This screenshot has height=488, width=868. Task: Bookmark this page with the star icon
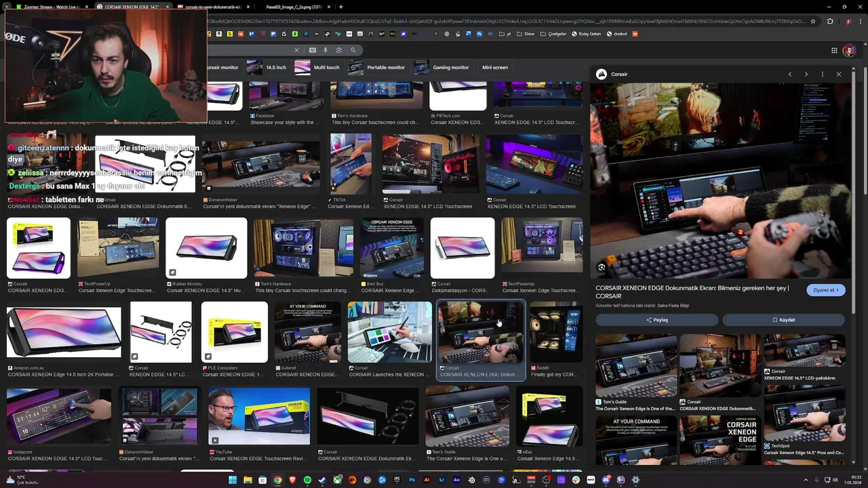click(x=813, y=21)
